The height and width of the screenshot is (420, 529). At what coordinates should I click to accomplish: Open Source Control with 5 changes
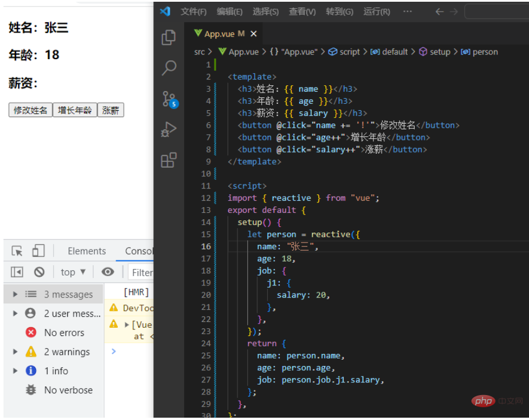pyautogui.click(x=170, y=99)
